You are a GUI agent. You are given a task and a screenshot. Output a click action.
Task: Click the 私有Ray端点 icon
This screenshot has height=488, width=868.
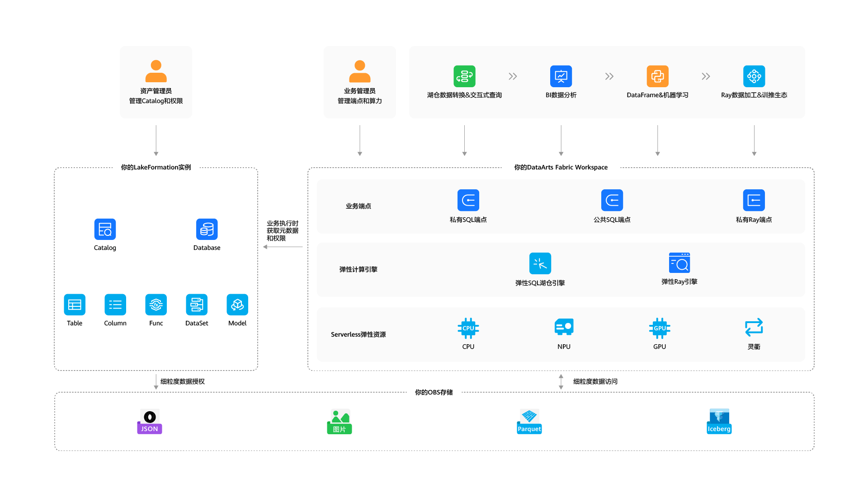pos(754,200)
